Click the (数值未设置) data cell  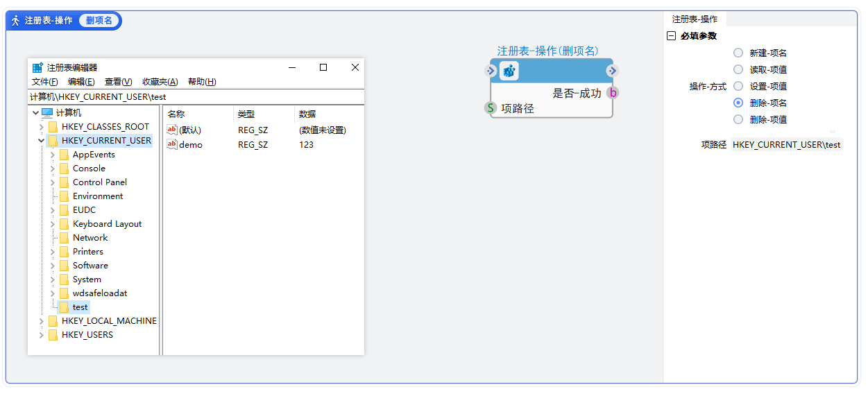[323, 130]
